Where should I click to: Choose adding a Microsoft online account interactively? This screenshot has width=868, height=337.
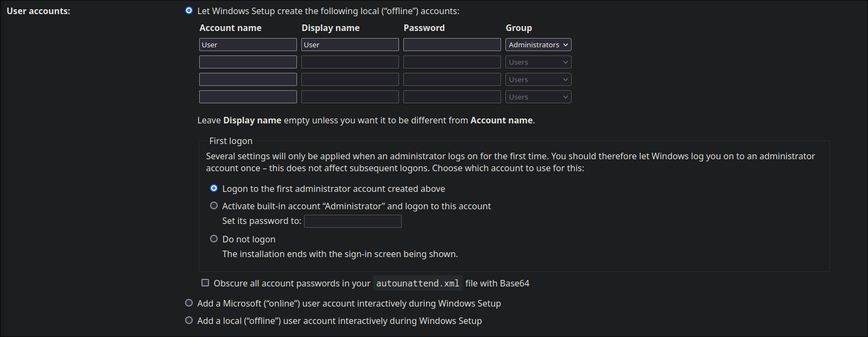(188, 302)
